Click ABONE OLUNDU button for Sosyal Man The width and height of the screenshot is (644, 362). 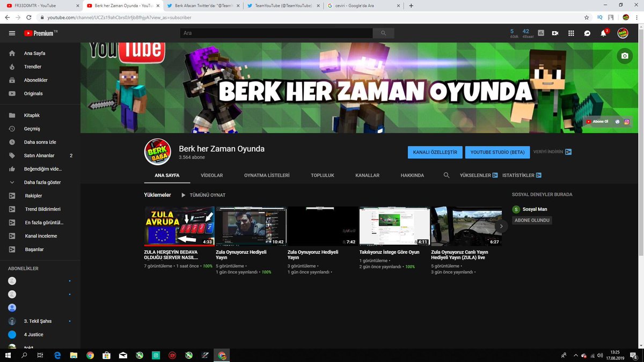click(x=533, y=220)
